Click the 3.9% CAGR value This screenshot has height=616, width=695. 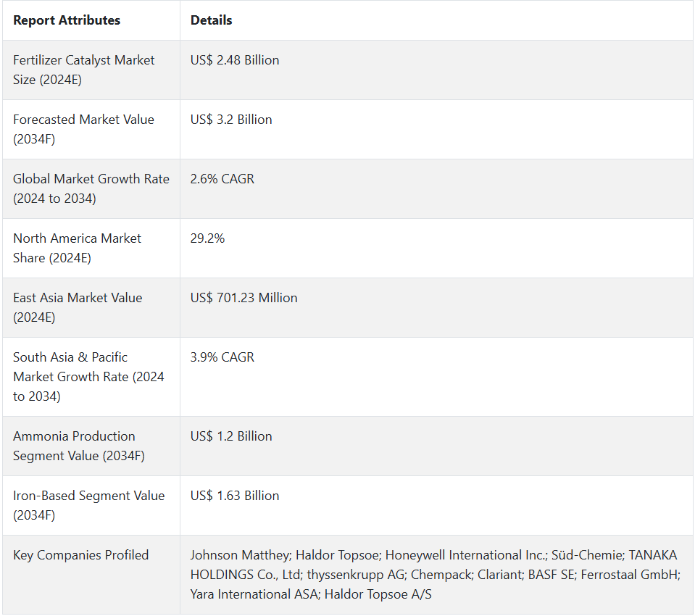tap(222, 357)
